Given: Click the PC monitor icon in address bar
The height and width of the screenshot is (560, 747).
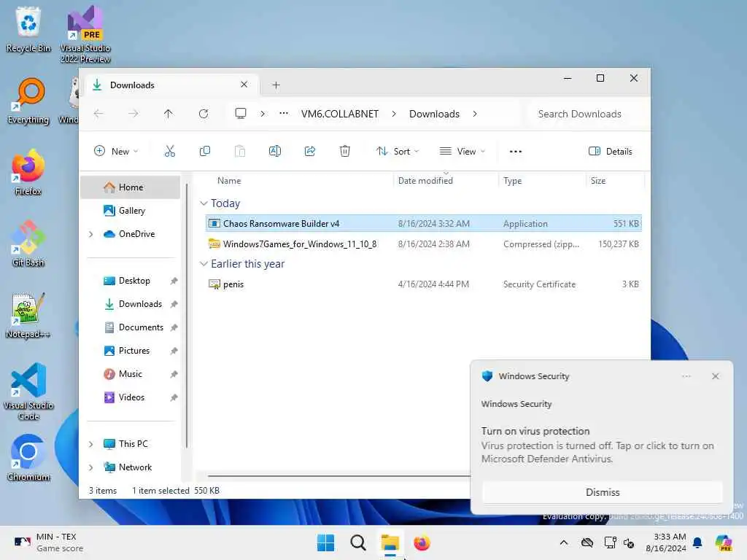Looking at the screenshot, I should pyautogui.click(x=241, y=113).
